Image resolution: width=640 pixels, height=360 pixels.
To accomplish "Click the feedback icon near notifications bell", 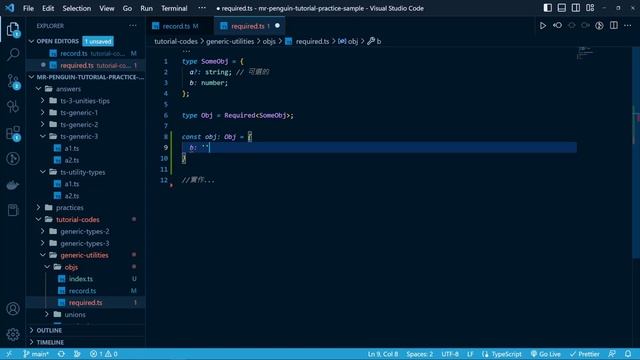I will tap(611, 354).
